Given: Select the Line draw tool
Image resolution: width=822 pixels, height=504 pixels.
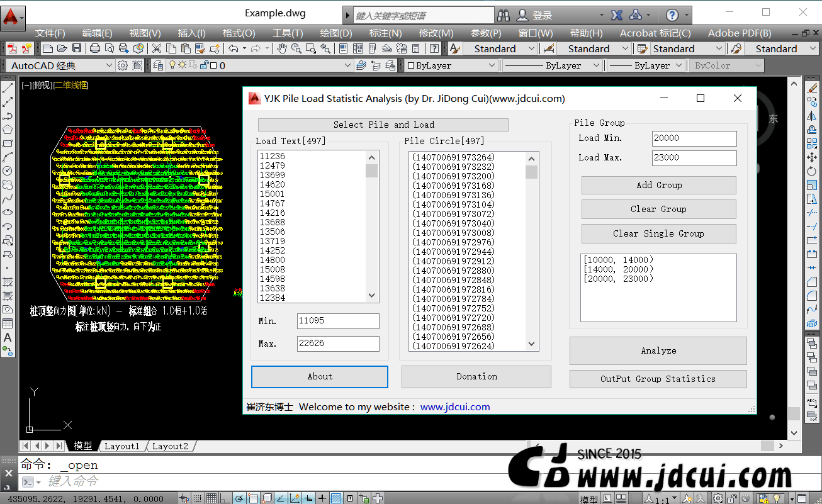Looking at the screenshot, I should [8, 89].
